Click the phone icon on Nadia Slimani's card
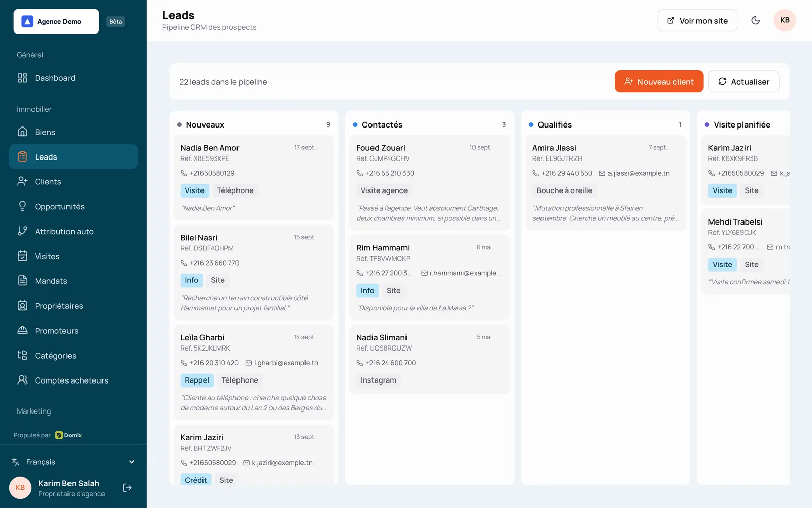 tap(359, 363)
